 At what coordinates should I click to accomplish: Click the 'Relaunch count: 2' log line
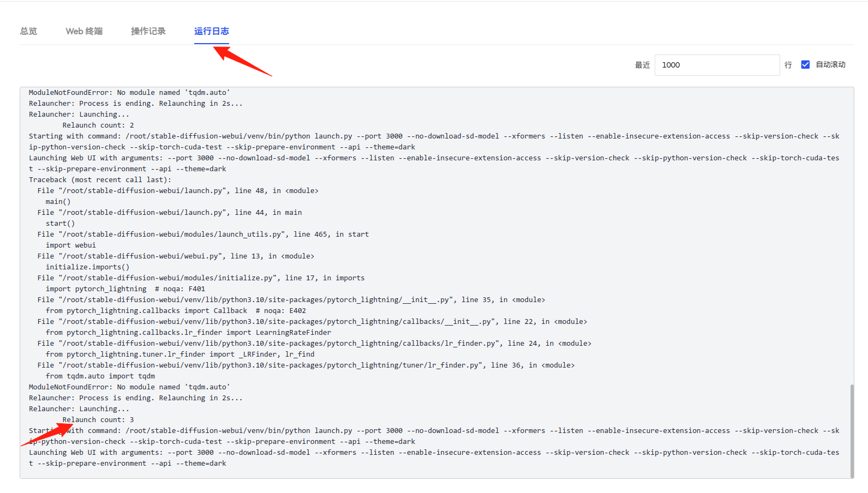(x=98, y=125)
